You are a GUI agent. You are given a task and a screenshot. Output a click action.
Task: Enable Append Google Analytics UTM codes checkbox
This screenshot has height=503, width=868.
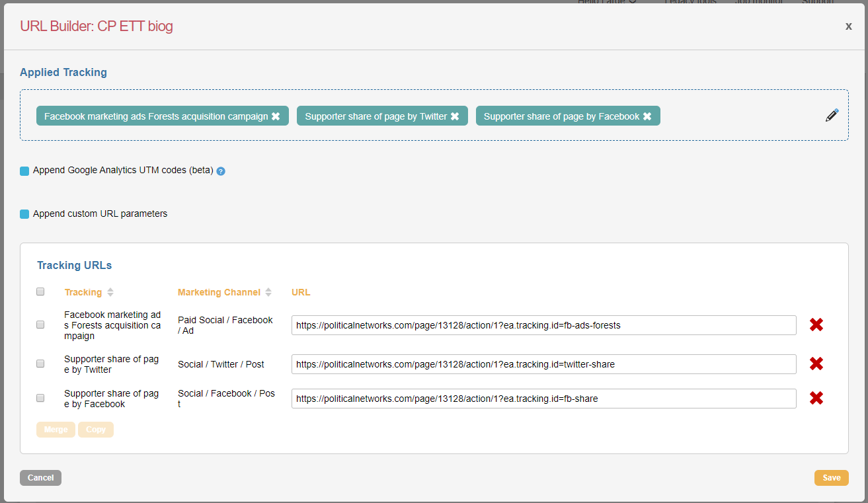[x=24, y=171]
